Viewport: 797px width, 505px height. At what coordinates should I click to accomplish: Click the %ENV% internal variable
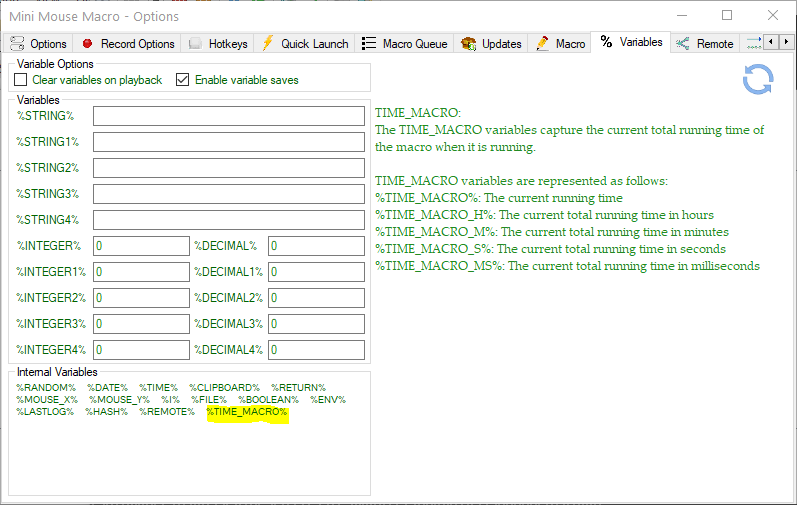328,400
